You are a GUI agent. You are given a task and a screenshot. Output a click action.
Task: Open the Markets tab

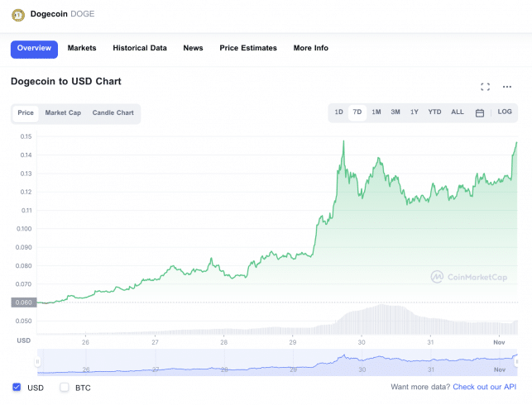pyautogui.click(x=82, y=48)
